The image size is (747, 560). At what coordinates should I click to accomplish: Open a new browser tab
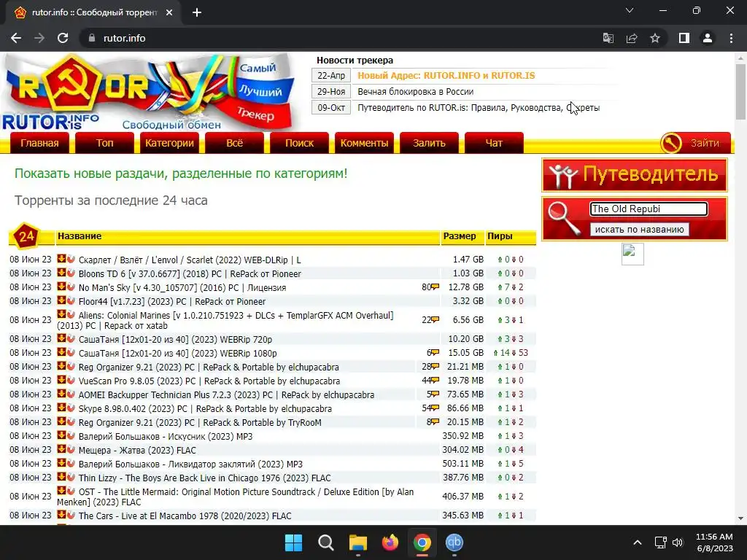pyautogui.click(x=197, y=12)
